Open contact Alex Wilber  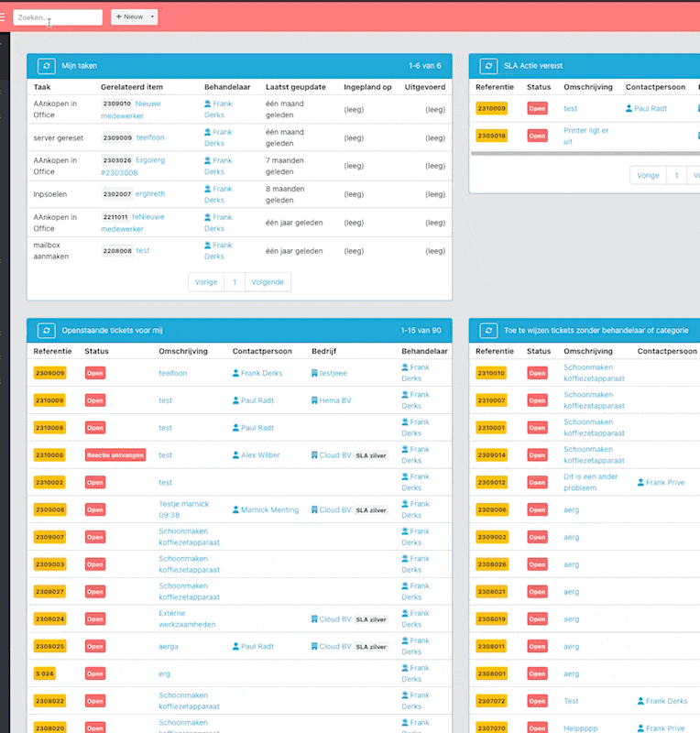[x=260, y=454]
